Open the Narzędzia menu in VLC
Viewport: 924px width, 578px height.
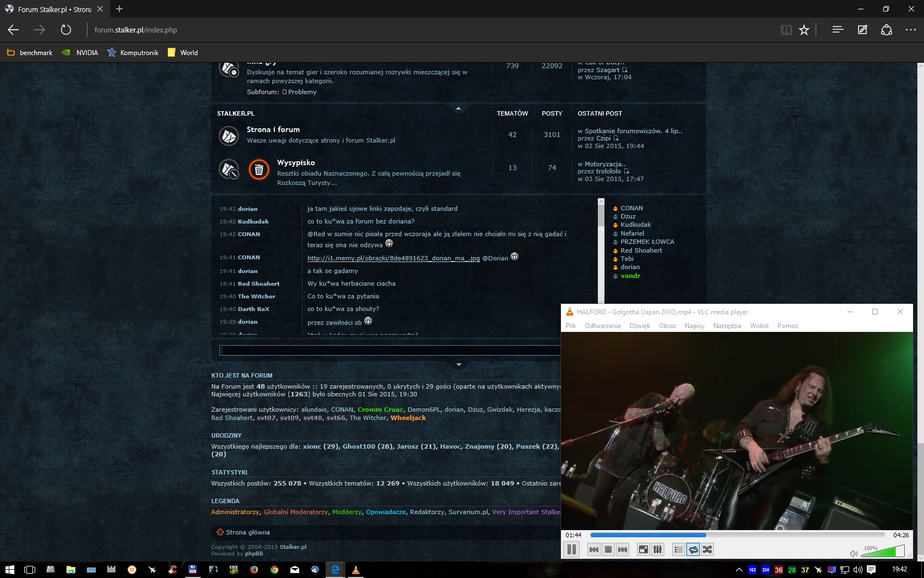pyautogui.click(x=727, y=326)
